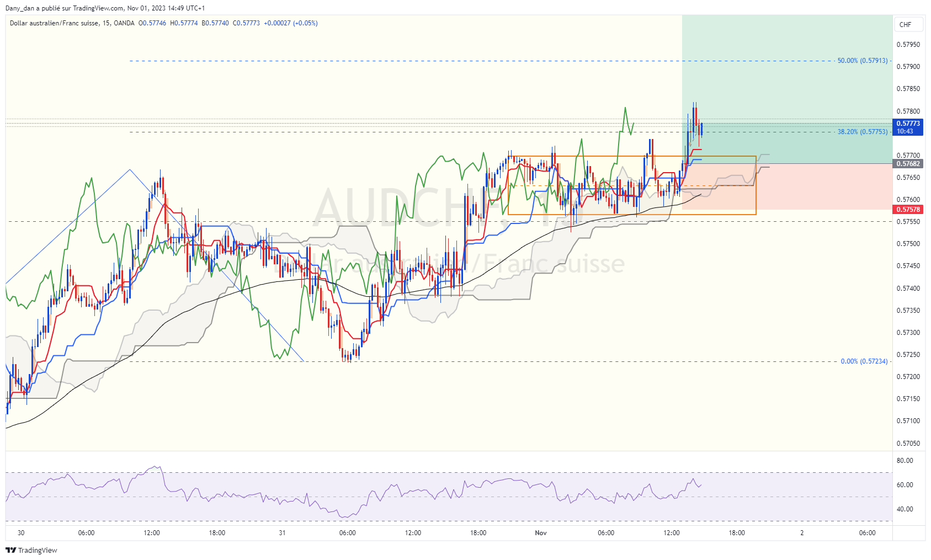Click the 0.57900 price axis label
The image size is (931, 560).
pyautogui.click(x=908, y=67)
